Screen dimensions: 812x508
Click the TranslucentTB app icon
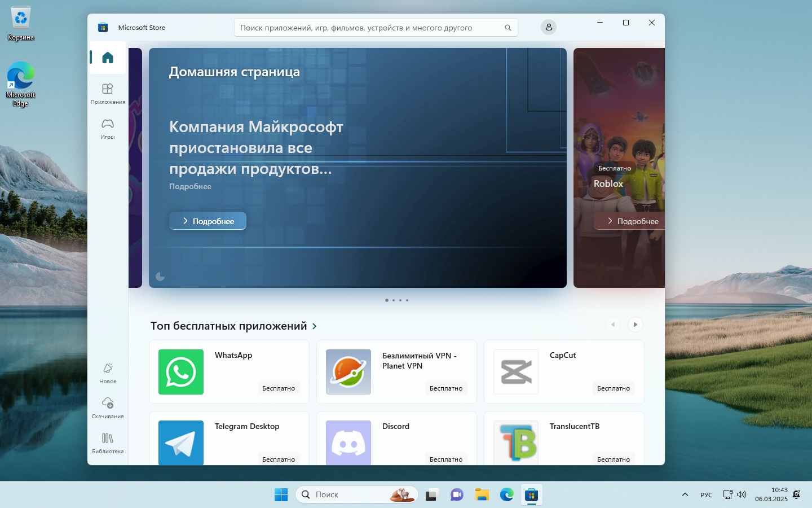point(516,443)
